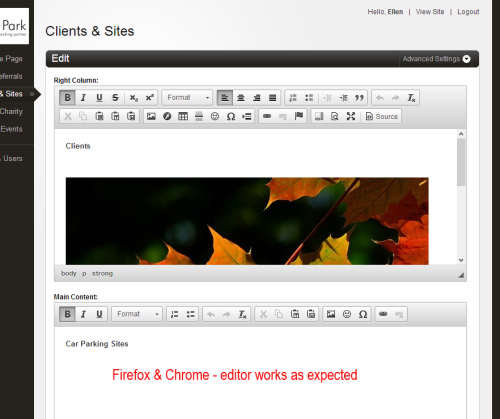Insert numbered list in Main Content
Screen dimensions: 500x419
point(174,314)
